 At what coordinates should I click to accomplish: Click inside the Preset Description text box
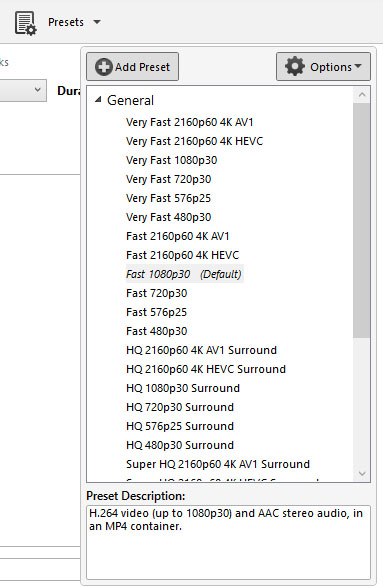coord(228,542)
